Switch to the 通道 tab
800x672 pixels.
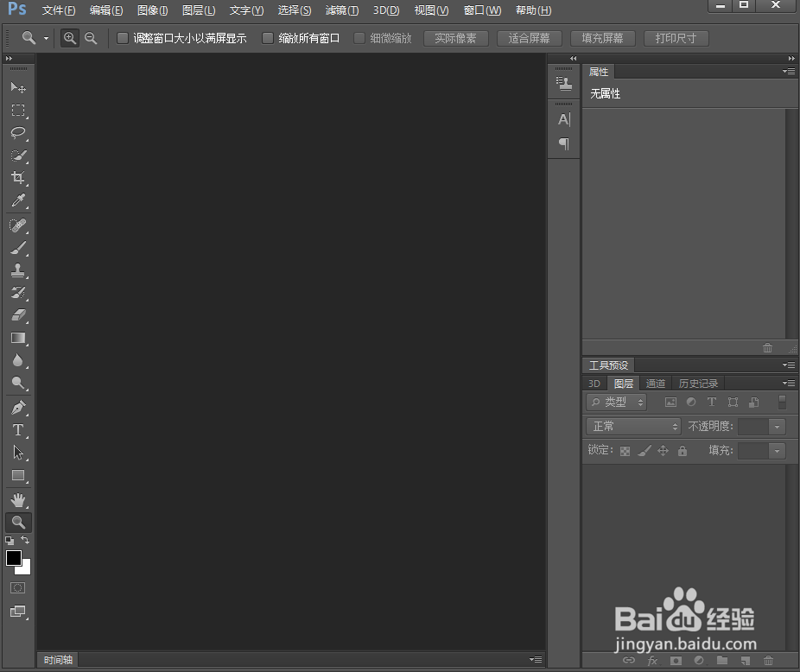[655, 383]
